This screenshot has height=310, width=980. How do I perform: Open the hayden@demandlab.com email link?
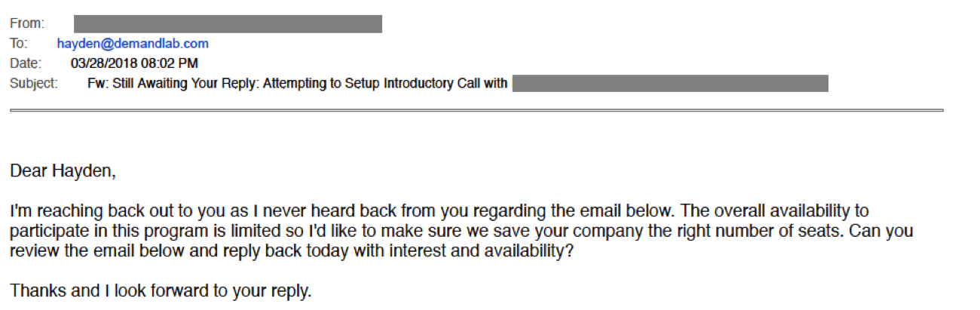tap(133, 44)
